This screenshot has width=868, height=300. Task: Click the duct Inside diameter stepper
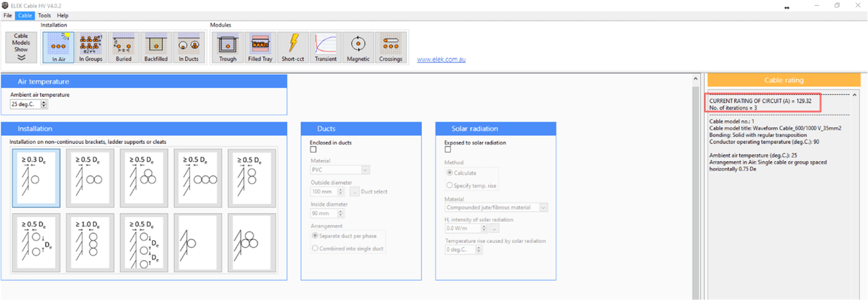(x=341, y=214)
